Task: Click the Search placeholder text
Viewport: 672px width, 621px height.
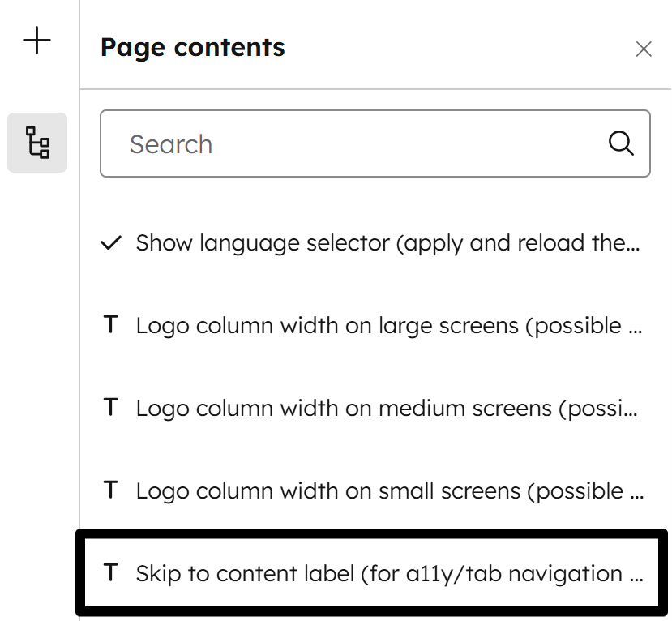Action: point(171,144)
